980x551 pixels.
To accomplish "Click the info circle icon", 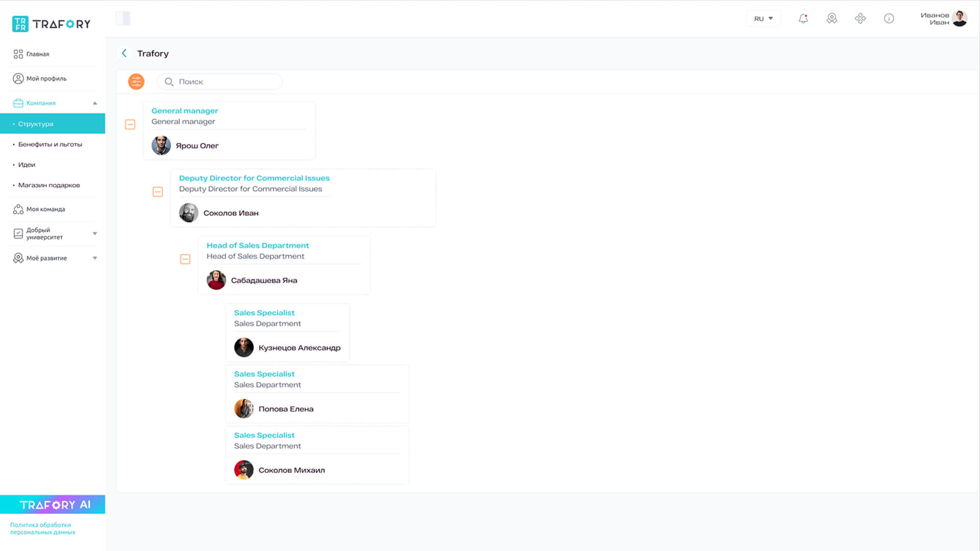I will tap(889, 19).
